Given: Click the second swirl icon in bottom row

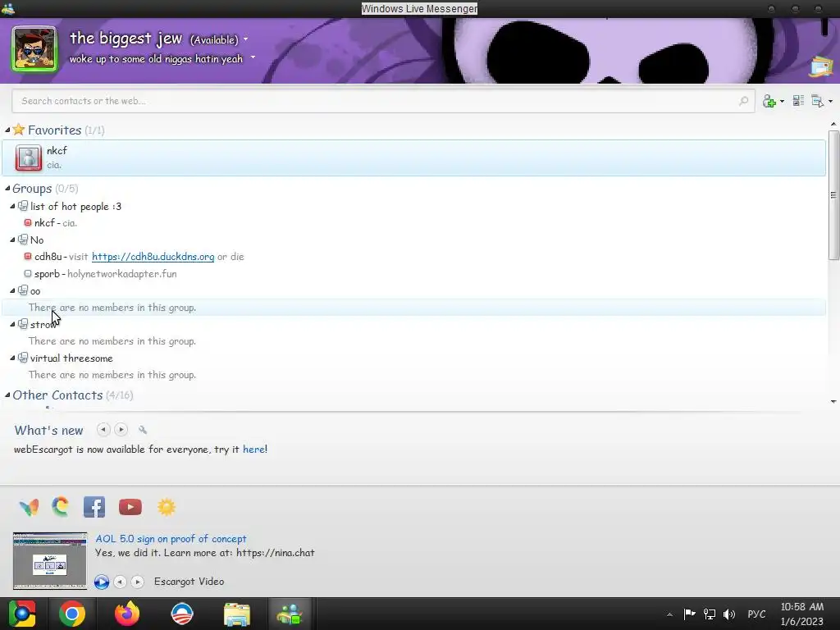Looking at the screenshot, I should [x=61, y=507].
